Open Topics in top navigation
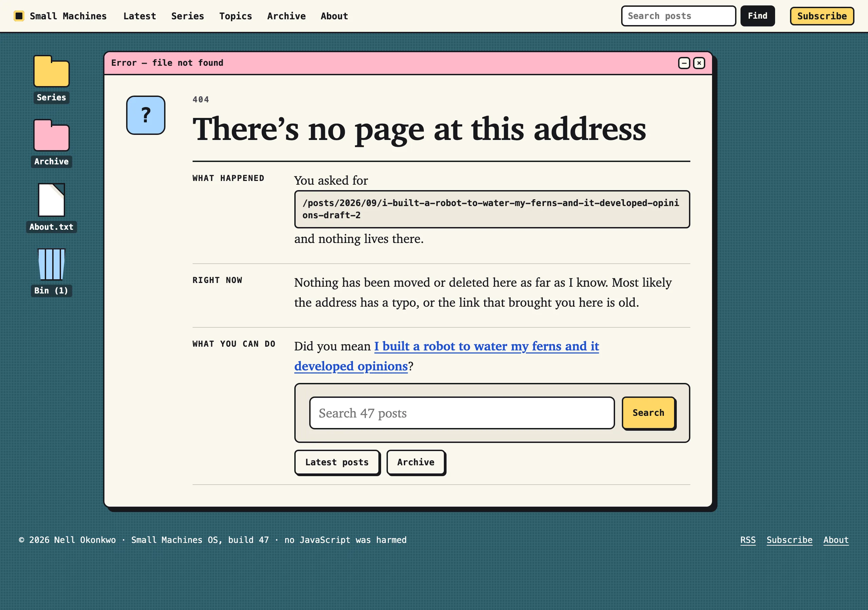The height and width of the screenshot is (610, 868). point(236,16)
